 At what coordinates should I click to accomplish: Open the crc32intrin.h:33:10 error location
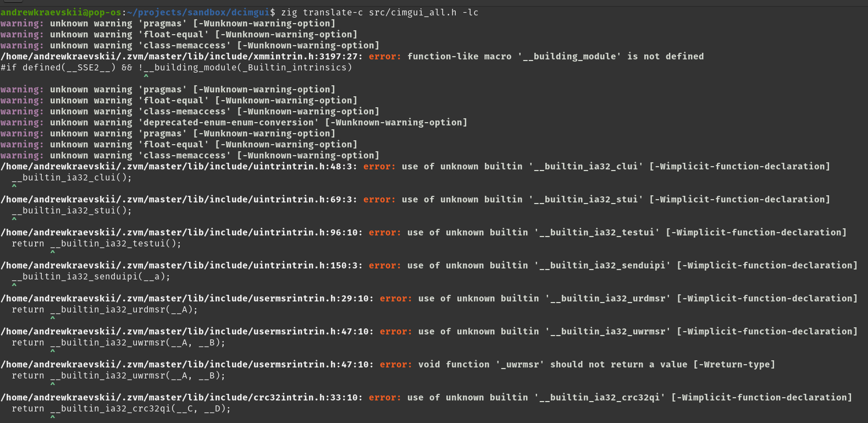click(x=181, y=398)
